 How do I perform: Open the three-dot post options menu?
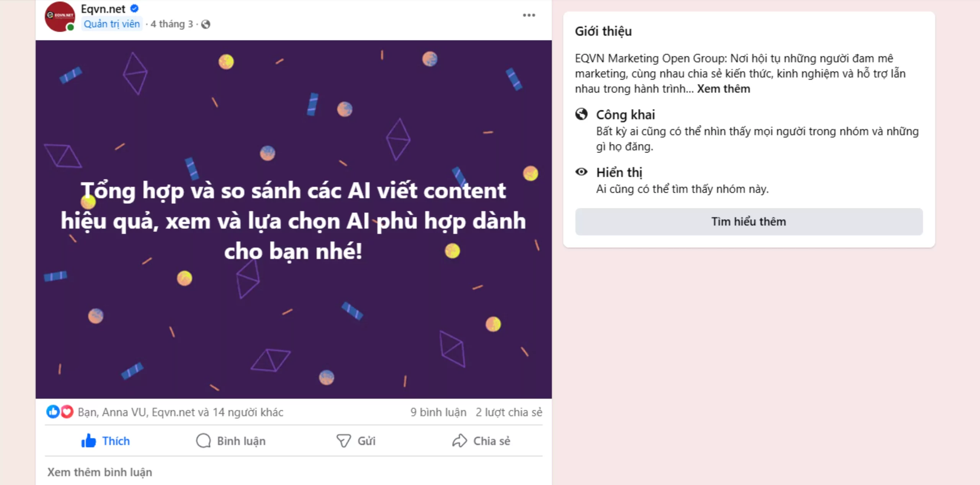point(529,15)
